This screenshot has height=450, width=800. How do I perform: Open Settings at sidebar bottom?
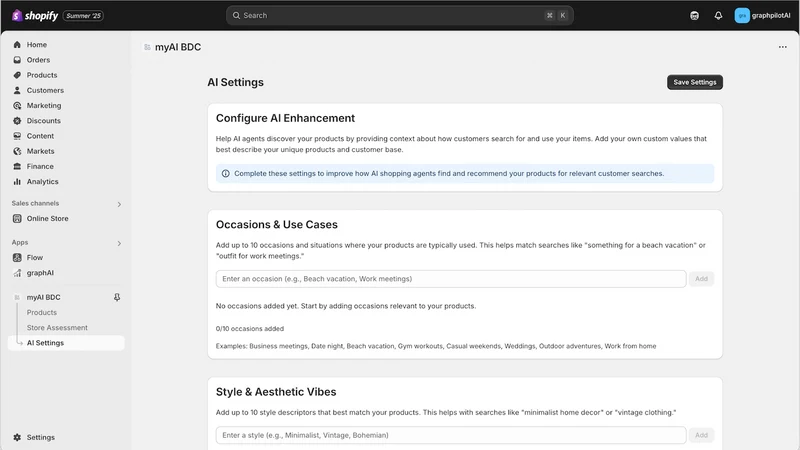click(41, 437)
